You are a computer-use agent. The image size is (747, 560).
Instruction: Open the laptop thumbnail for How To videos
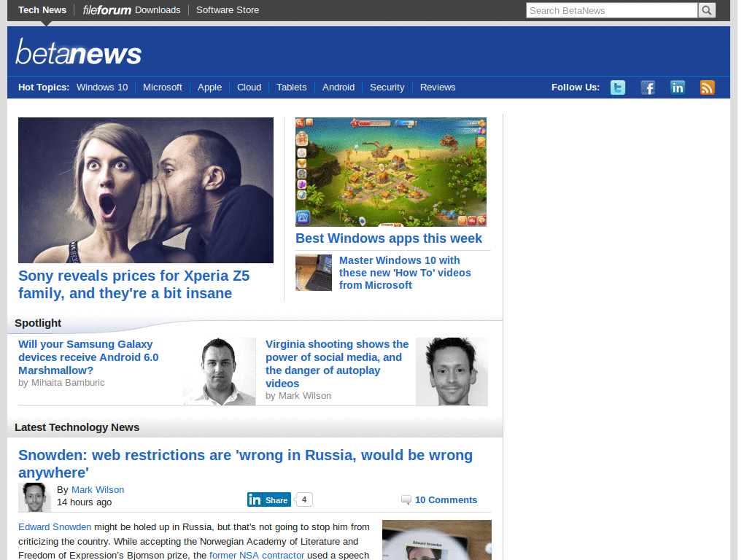coord(314,273)
